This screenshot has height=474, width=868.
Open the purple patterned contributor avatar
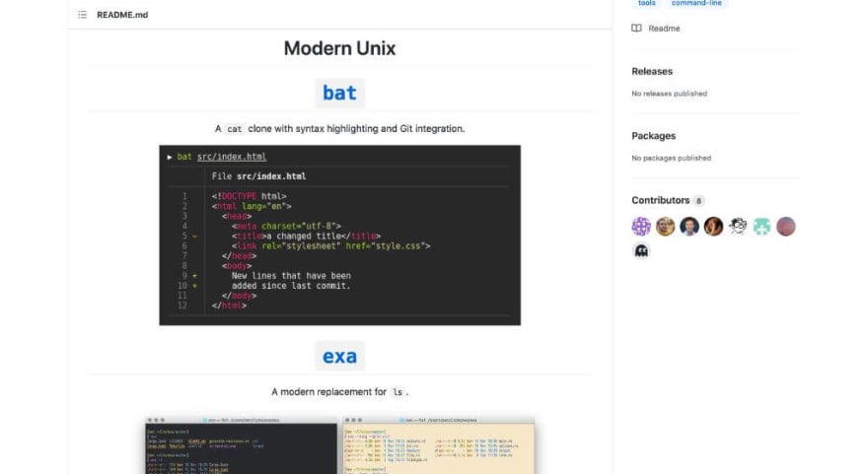pyautogui.click(x=641, y=227)
